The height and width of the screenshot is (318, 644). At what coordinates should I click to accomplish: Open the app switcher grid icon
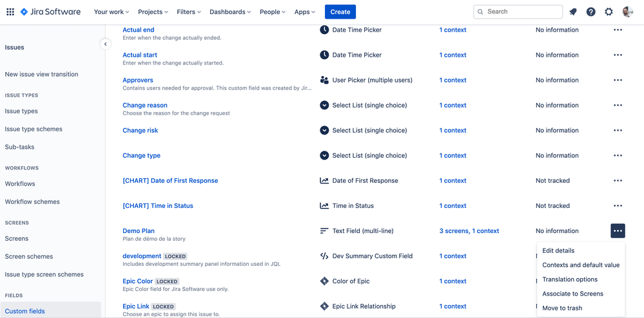(10, 12)
